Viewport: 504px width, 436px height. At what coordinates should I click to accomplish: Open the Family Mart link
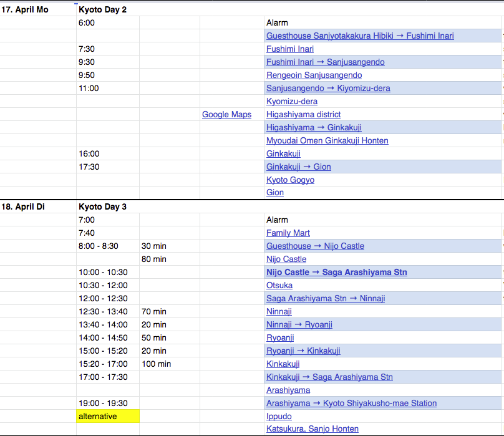click(288, 233)
